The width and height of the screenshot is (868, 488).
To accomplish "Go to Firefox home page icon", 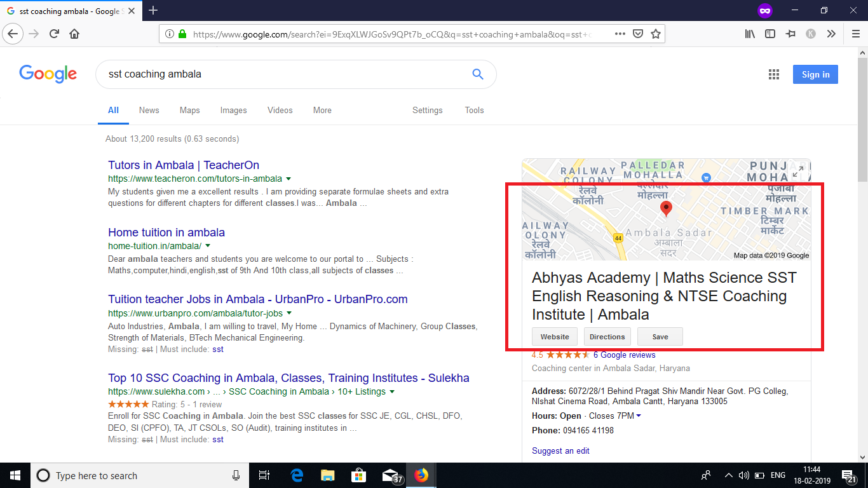I will point(74,34).
